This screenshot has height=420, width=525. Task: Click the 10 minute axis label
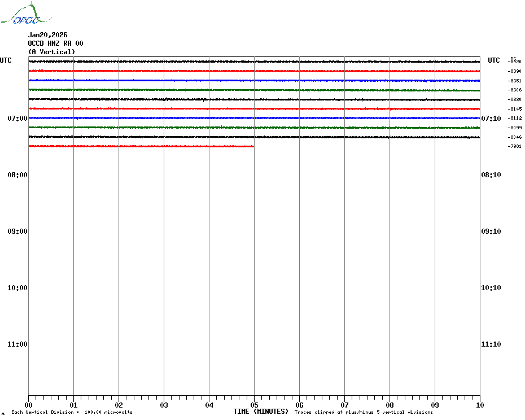[480, 405]
